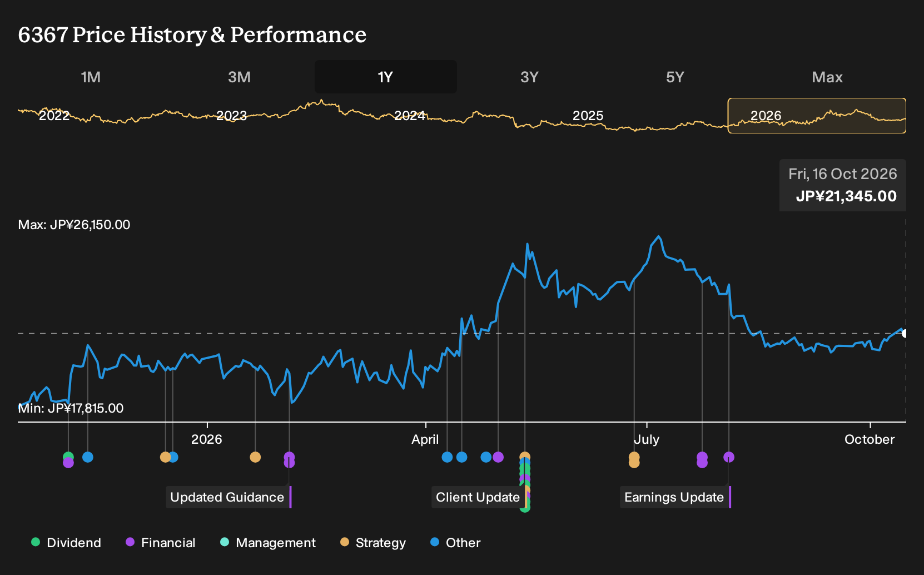
Task: Switch to the 3M time range
Action: pyautogui.click(x=239, y=77)
